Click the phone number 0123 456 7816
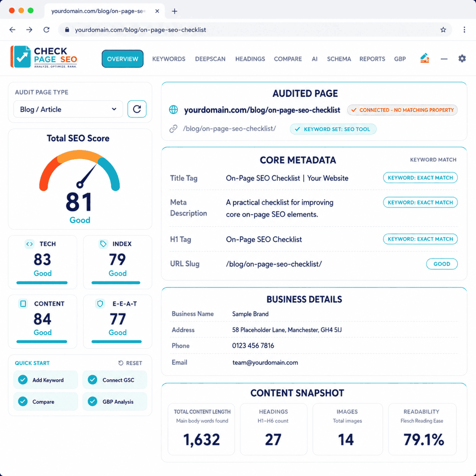The width and height of the screenshot is (476, 476). click(253, 346)
